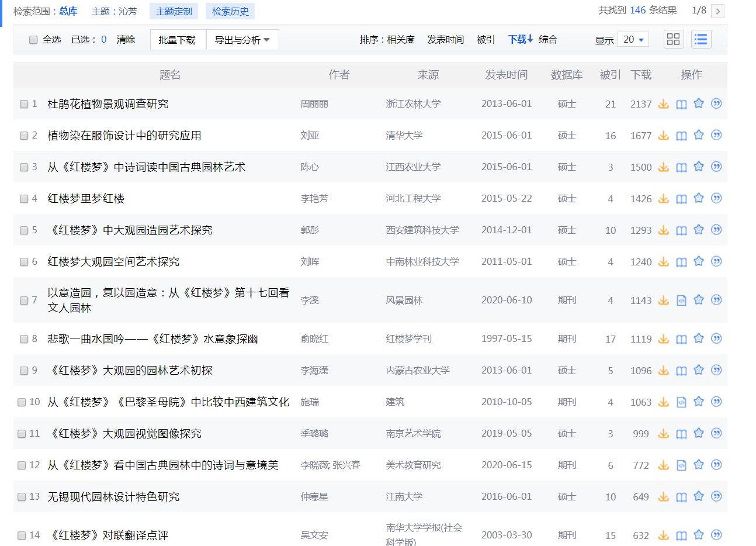Switch results to grid view
Viewport: 756px width, 546px height.
click(x=673, y=39)
